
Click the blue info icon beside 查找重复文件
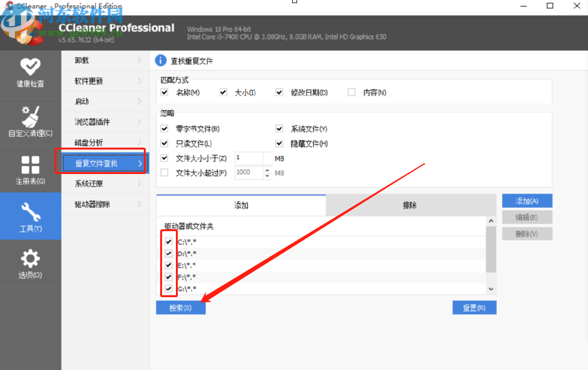(160, 60)
